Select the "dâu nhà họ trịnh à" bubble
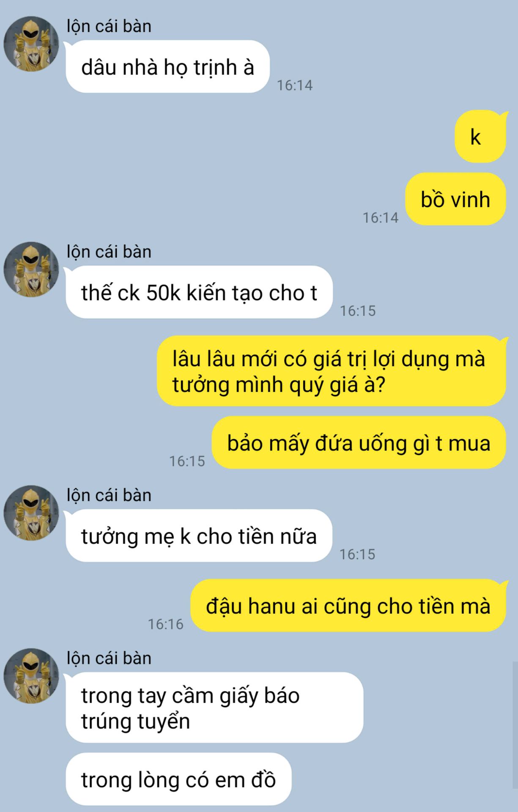Image resolution: width=518 pixels, height=812 pixels. point(167,67)
